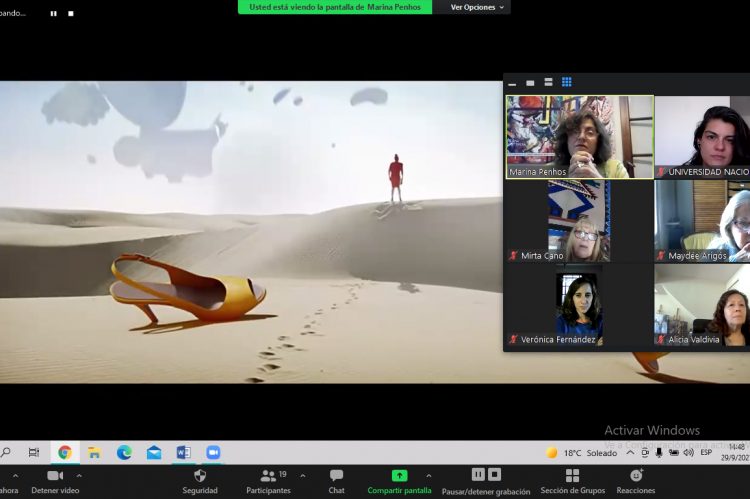The image size is (750, 499).
Task: Stop the recording in the top-left indicator
Action: [x=71, y=14]
